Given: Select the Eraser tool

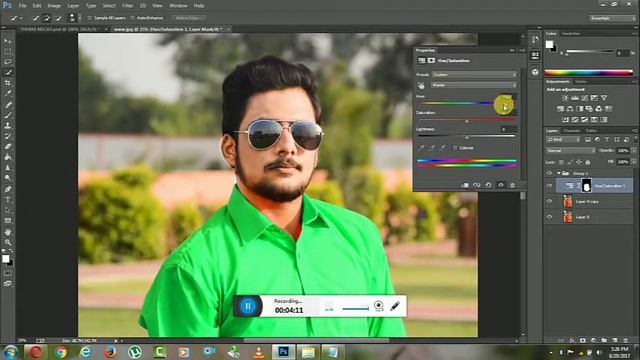Looking at the screenshot, I should (8, 147).
